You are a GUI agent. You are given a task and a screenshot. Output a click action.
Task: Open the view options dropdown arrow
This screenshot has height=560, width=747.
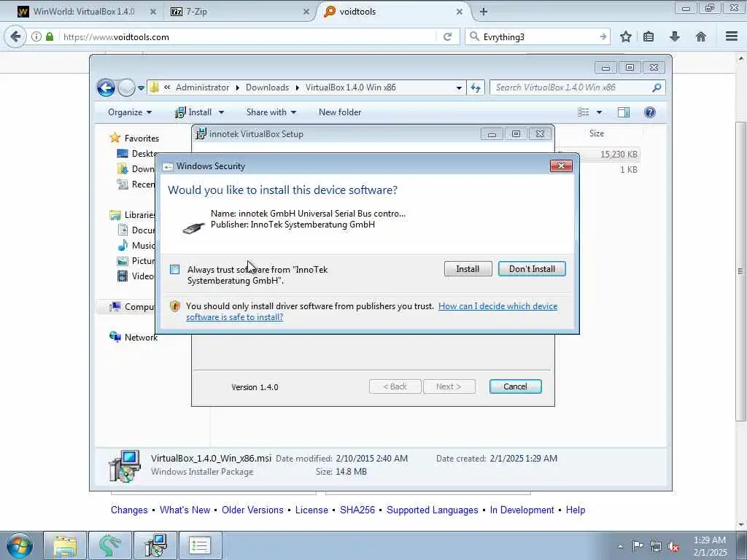(x=600, y=112)
